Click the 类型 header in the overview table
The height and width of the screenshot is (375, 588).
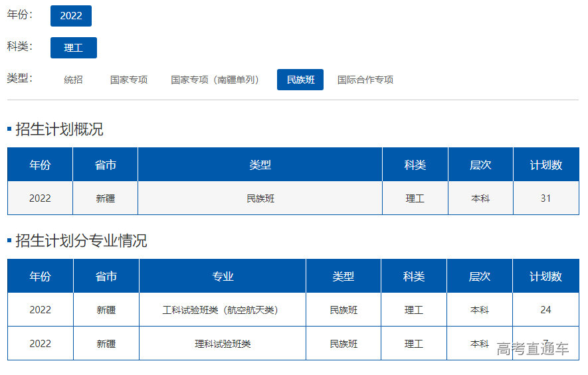(x=260, y=165)
